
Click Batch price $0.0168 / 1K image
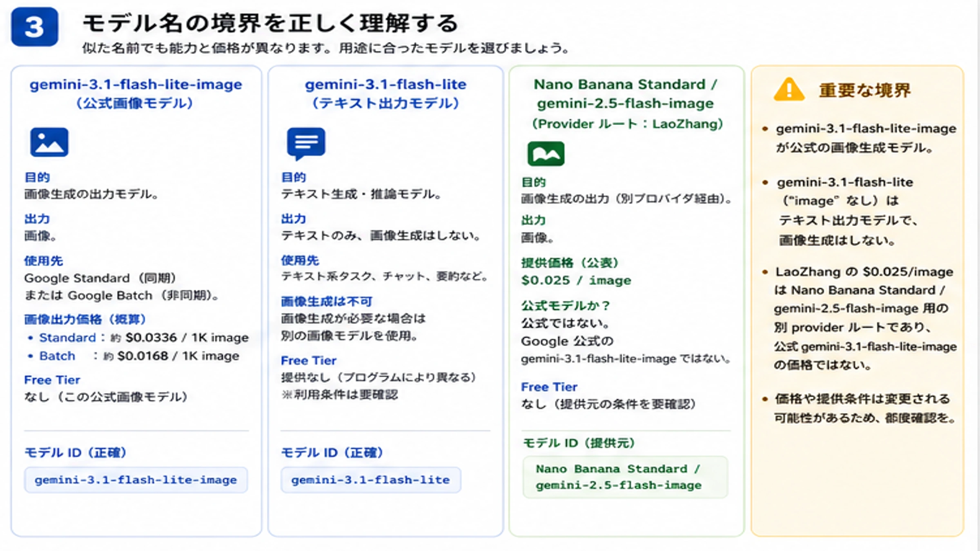pos(139,356)
